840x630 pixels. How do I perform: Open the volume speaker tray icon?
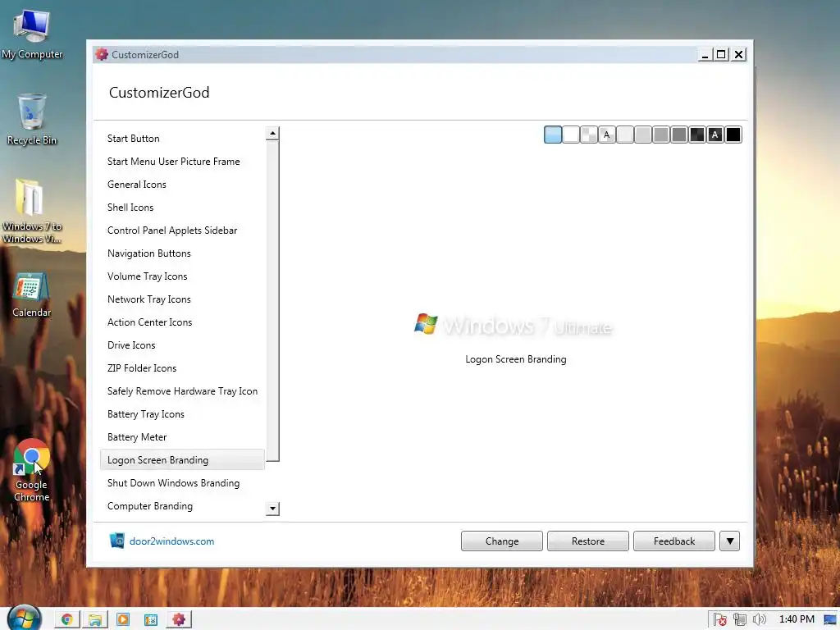click(x=759, y=619)
